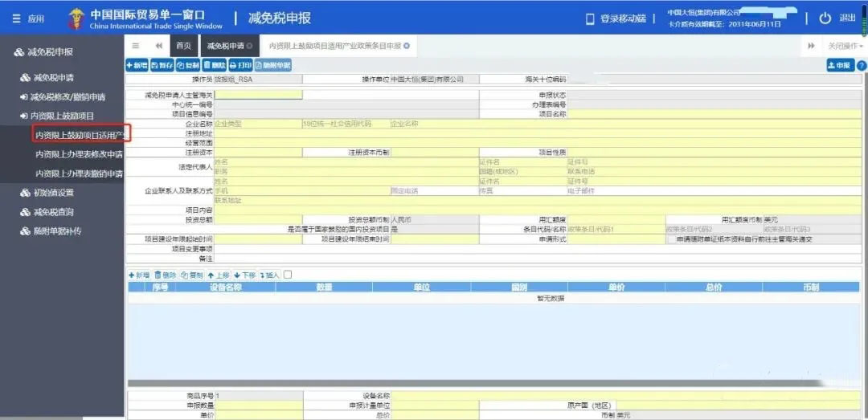
Task: Click the bottom 设备名称 input field
Action: pos(626,396)
